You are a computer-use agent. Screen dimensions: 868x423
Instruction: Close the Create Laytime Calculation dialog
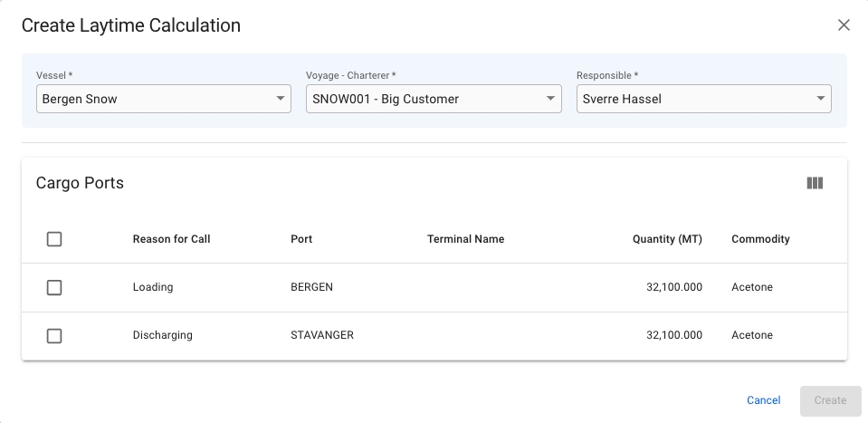(844, 25)
